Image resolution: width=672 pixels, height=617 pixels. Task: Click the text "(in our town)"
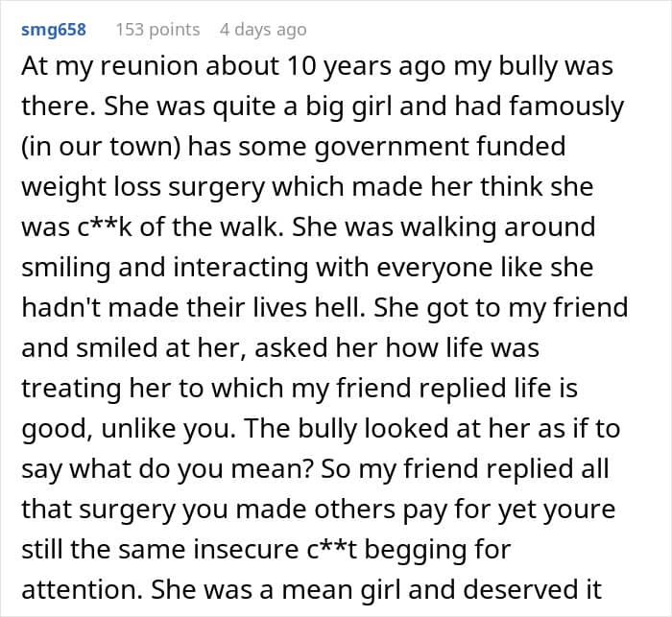102,149
